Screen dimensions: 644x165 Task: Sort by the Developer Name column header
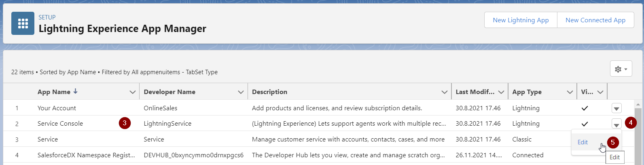169,92
